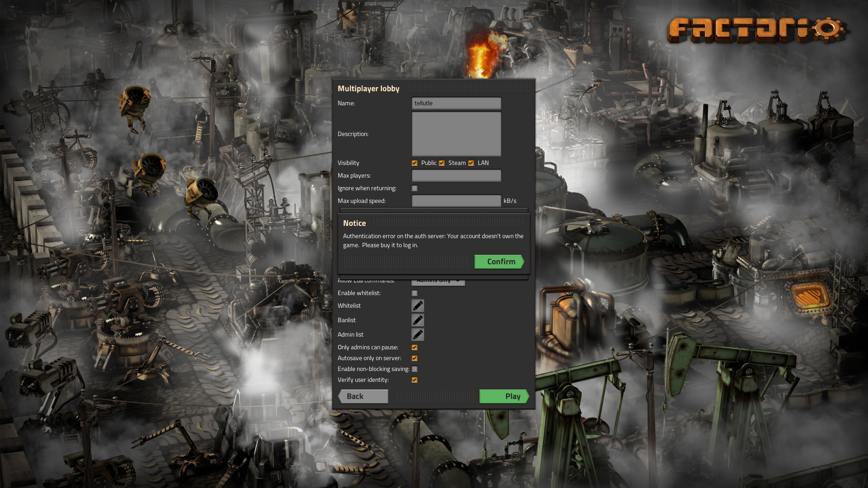
Task: Click the Name input field
Action: (455, 103)
